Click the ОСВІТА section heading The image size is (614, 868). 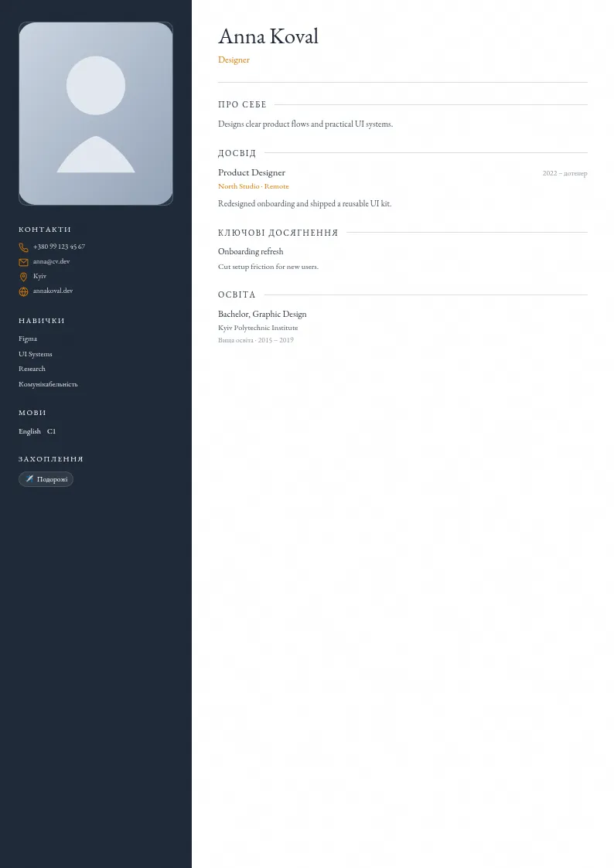(237, 294)
